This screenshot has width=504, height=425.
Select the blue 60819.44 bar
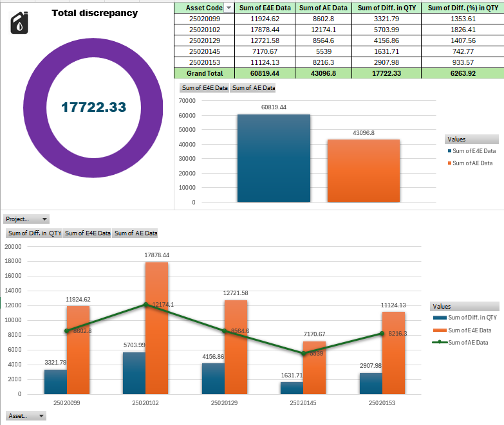[274, 158]
